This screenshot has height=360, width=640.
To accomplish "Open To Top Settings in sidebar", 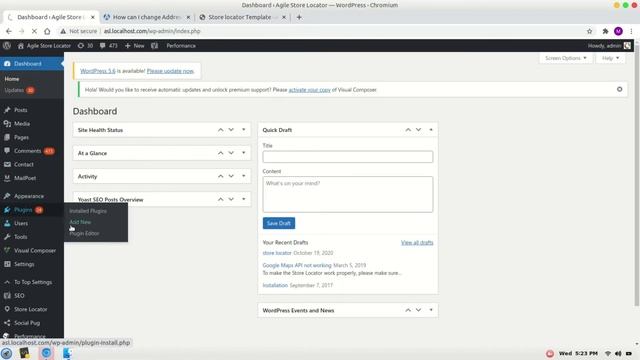I will [x=33, y=282].
